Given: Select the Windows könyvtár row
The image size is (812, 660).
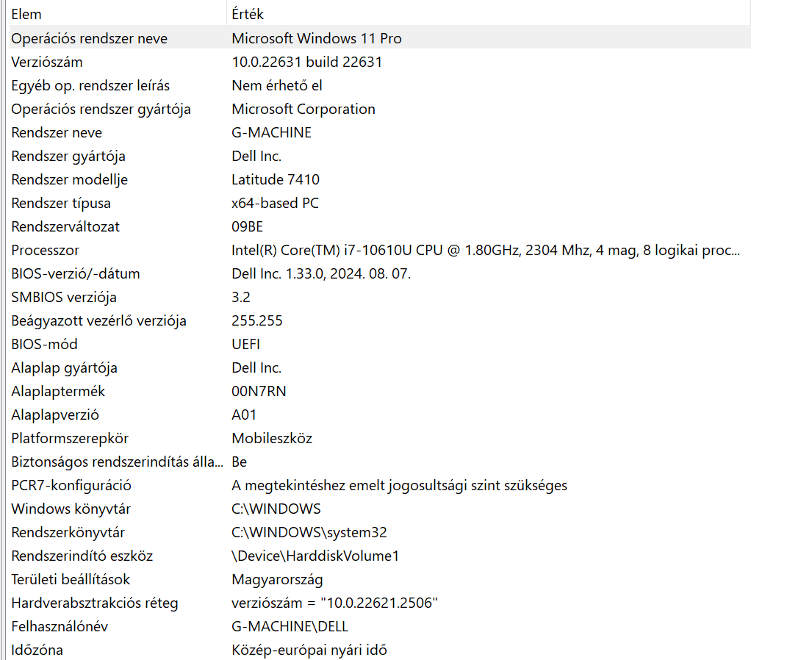Looking at the screenshot, I should (x=380, y=509).
